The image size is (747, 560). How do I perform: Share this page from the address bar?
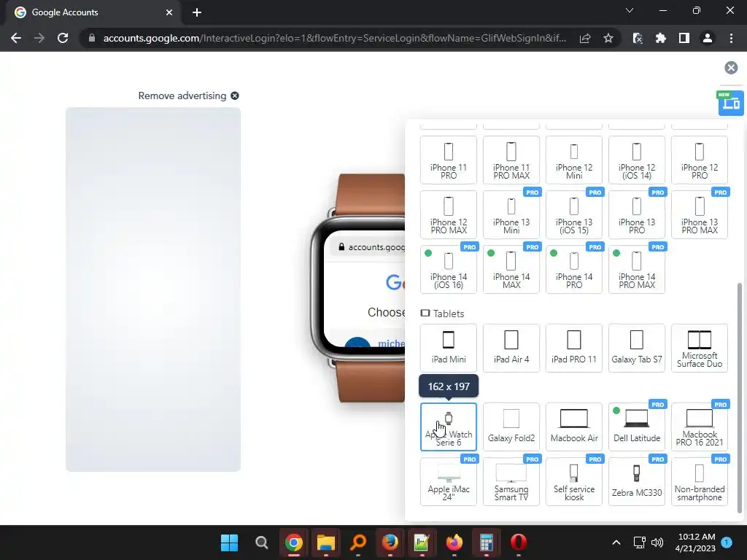(x=585, y=38)
